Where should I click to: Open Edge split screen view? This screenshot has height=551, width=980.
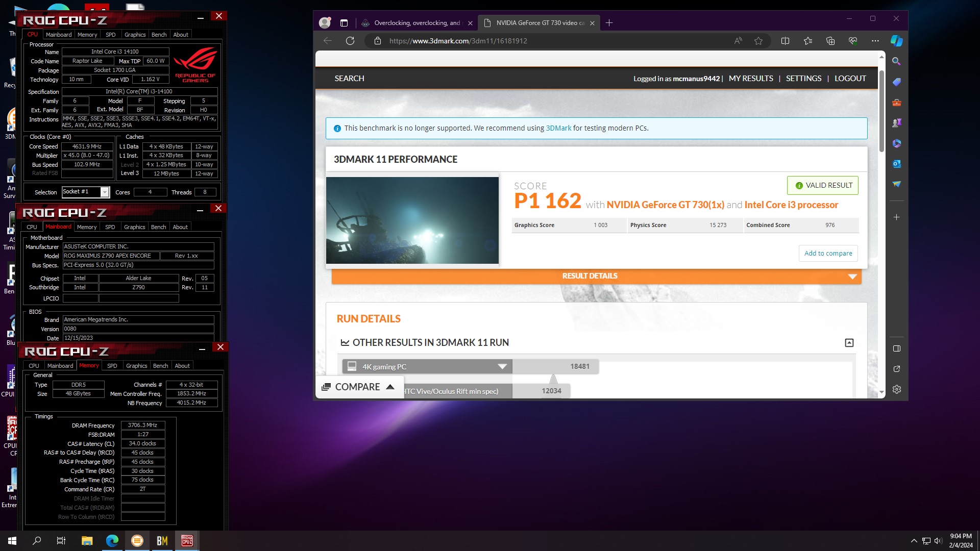(785, 41)
